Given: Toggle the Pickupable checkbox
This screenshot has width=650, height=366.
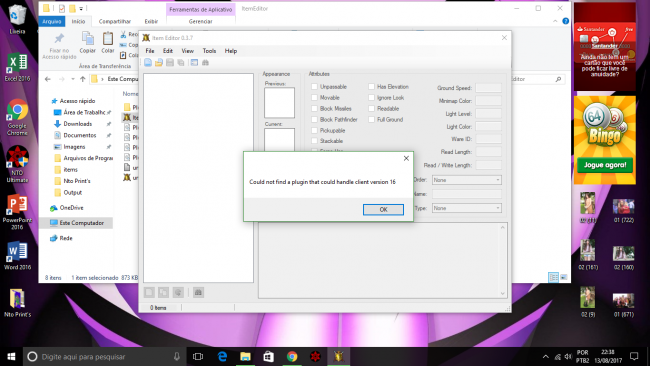Looking at the screenshot, I should pos(314,130).
